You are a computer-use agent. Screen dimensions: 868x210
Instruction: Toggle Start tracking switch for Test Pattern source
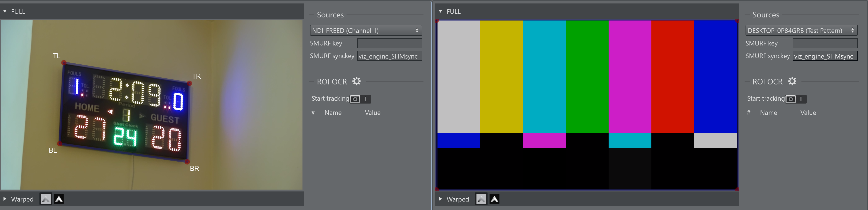[x=796, y=99]
